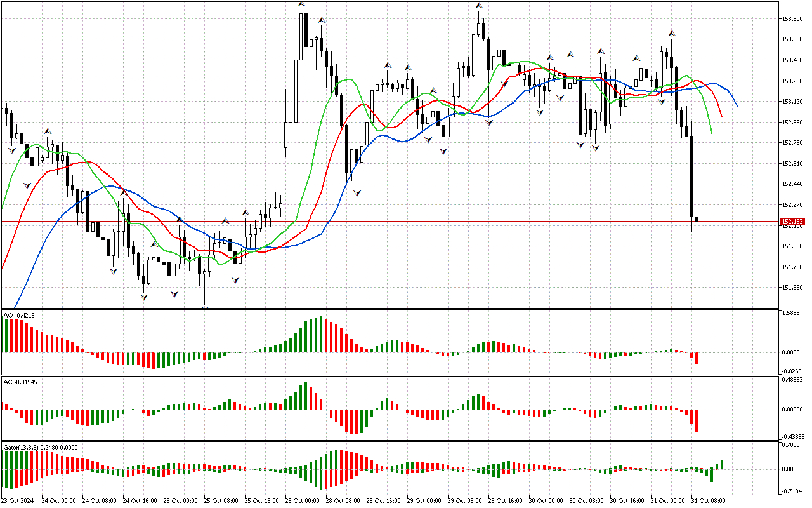Screen dimensions: 812x508
Task: Click the 30 Oct 16:00 time label
Action: click(x=627, y=501)
